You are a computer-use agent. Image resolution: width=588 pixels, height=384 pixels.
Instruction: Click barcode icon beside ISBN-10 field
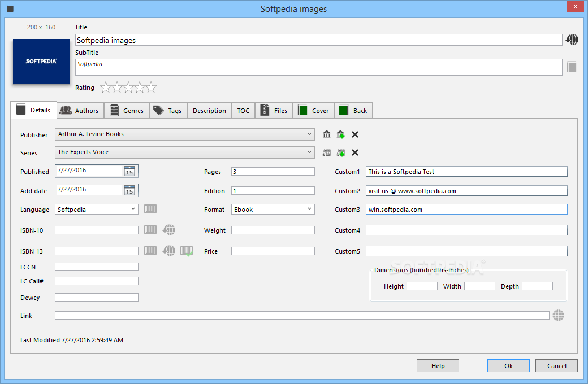[150, 230]
